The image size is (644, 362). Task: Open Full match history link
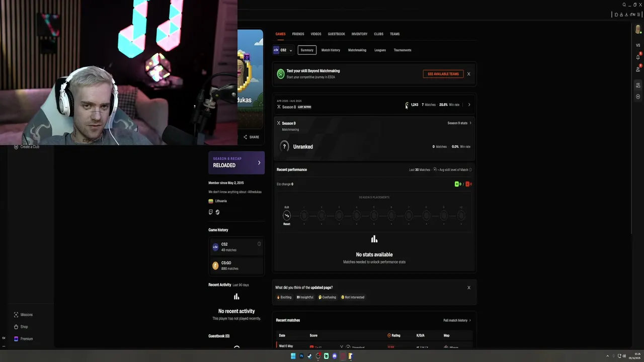[457, 320]
